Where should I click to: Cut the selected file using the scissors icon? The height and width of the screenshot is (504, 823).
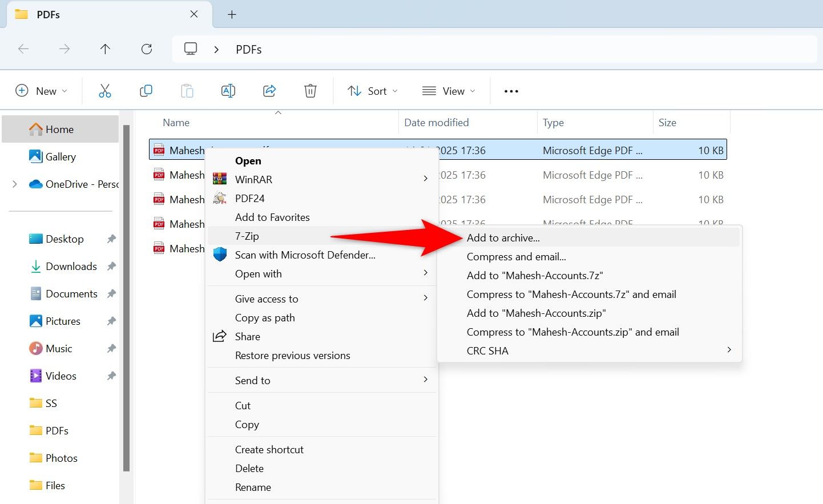pos(104,90)
